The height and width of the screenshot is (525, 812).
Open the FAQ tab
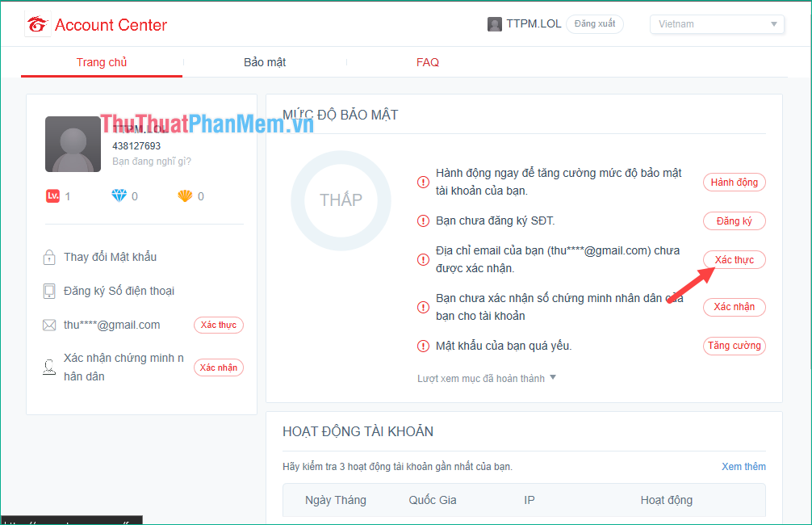click(427, 62)
